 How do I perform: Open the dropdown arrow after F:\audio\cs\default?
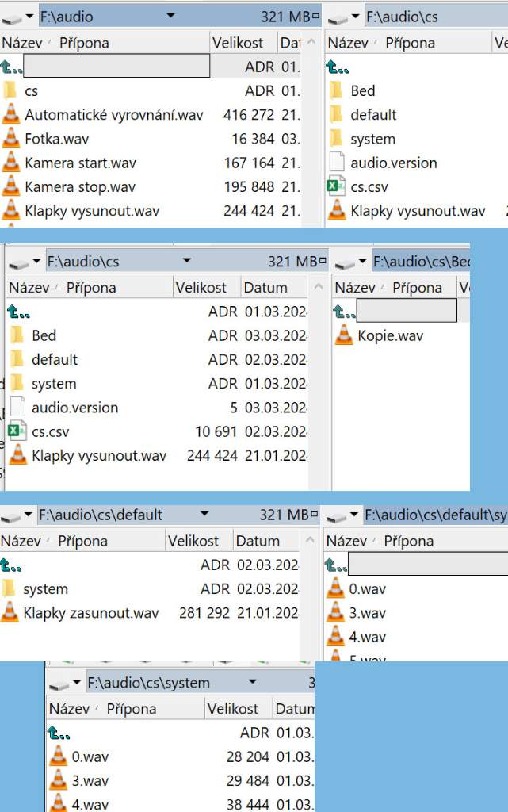click(204, 515)
